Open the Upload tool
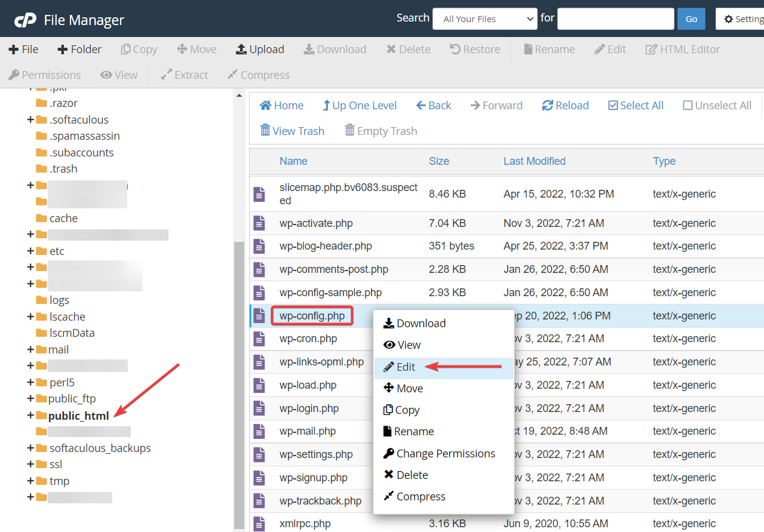 click(260, 49)
